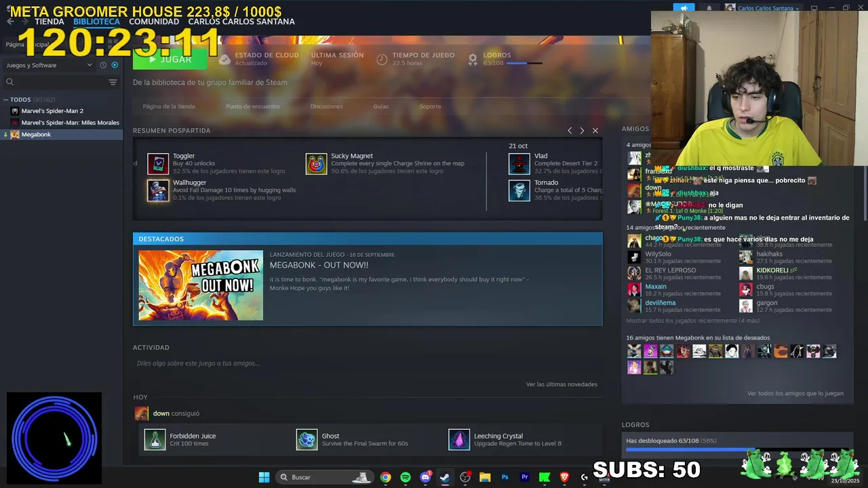Image resolution: width=868 pixels, height=488 pixels.
Task: Open Google Chrome from the taskbar
Action: 385,477
